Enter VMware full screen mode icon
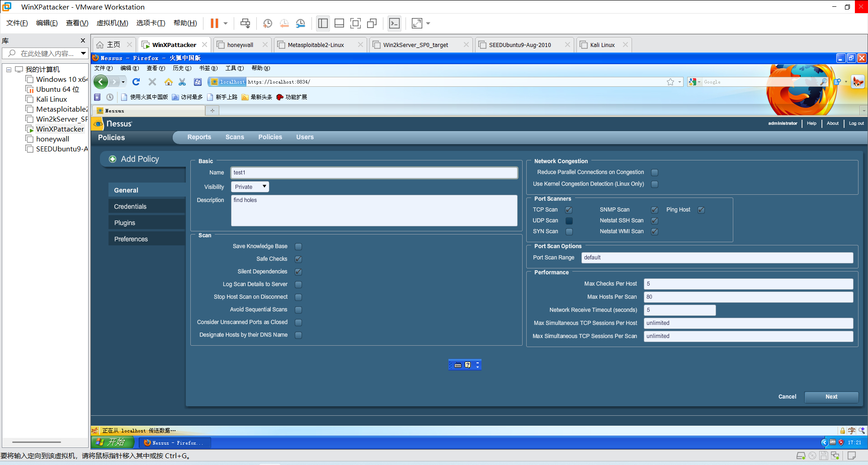 356,23
